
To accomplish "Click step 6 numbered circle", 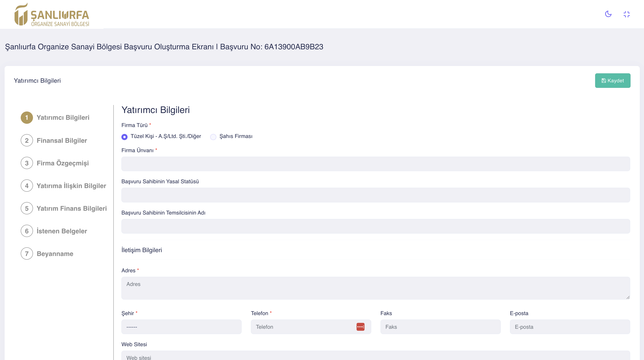I will [x=27, y=231].
